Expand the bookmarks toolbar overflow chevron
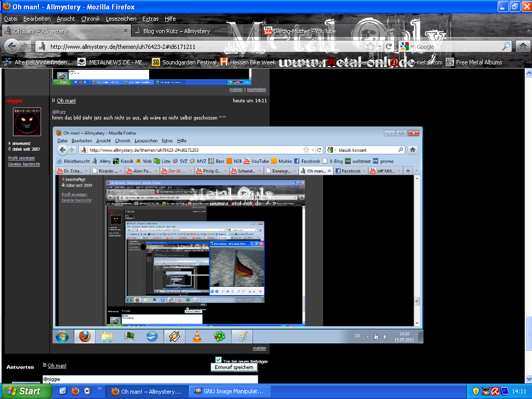The width and height of the screenshot is (532, 399). [528, 62]
